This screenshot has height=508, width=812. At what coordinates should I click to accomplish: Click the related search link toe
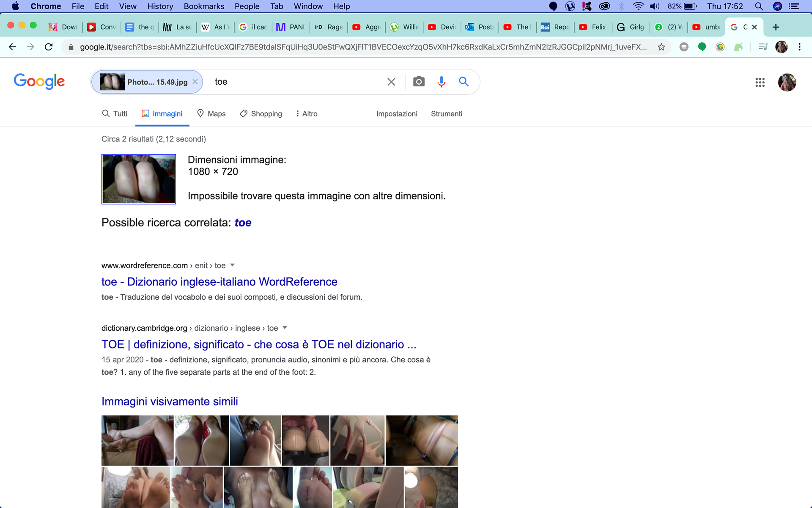[243, 223]
